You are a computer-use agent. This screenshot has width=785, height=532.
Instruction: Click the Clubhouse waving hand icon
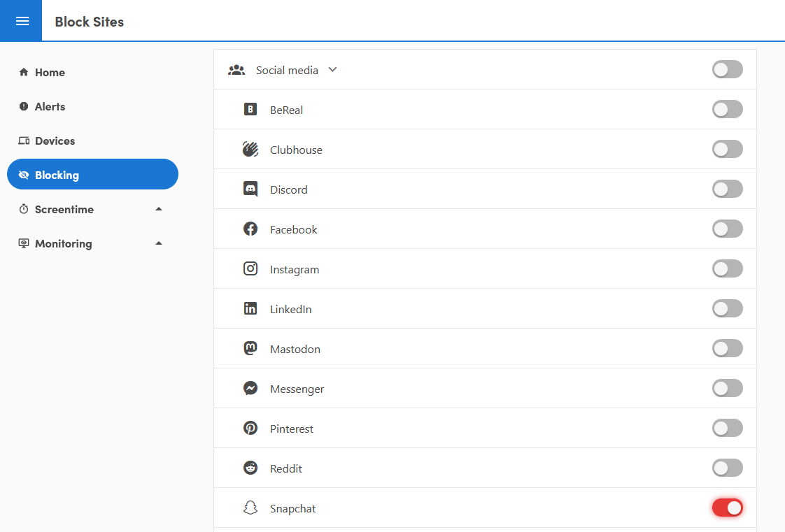(x=250, y=149)
